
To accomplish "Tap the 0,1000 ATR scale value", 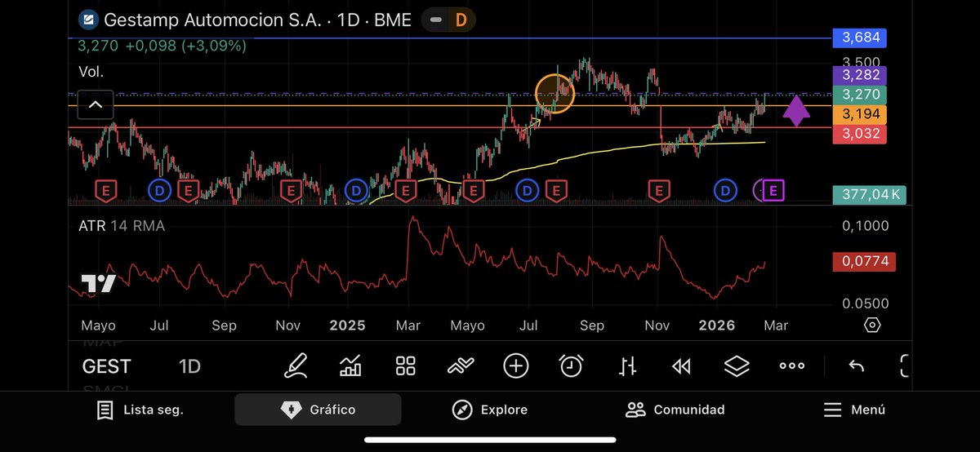I will [866, 226].
